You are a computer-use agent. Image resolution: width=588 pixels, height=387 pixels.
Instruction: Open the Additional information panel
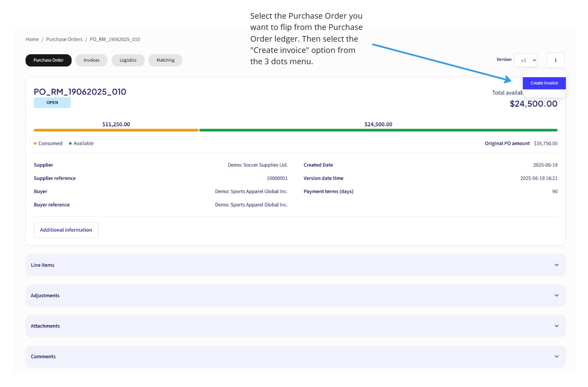66,230
